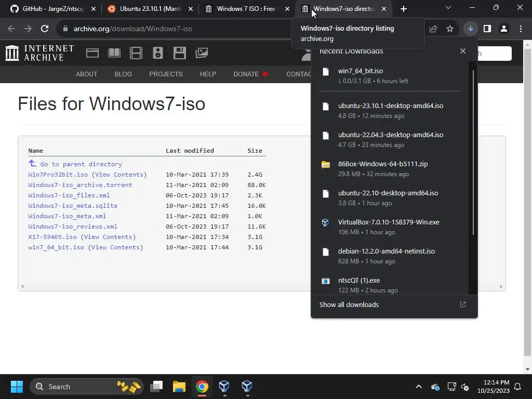Close the Recent Downloads popup
This screenshot has height=399, width=532.
pyautogui.click(x=463, y=51)
